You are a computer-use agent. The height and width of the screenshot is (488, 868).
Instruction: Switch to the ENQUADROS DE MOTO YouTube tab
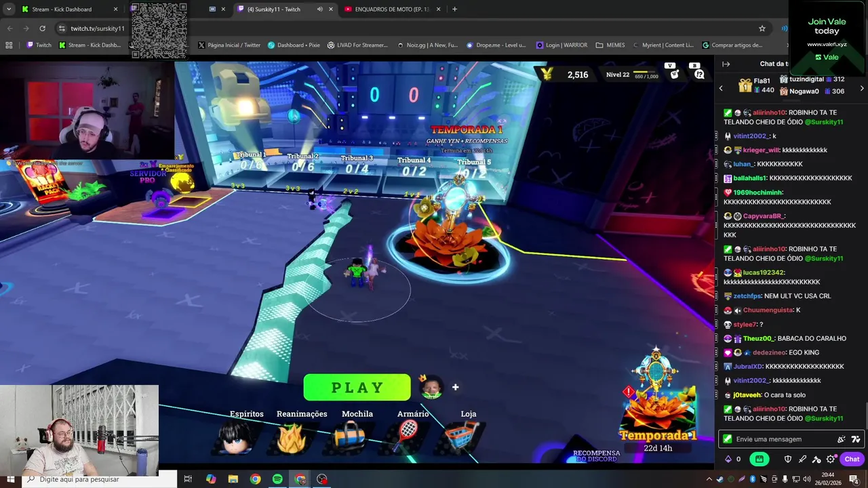click(x=392, y=9)
